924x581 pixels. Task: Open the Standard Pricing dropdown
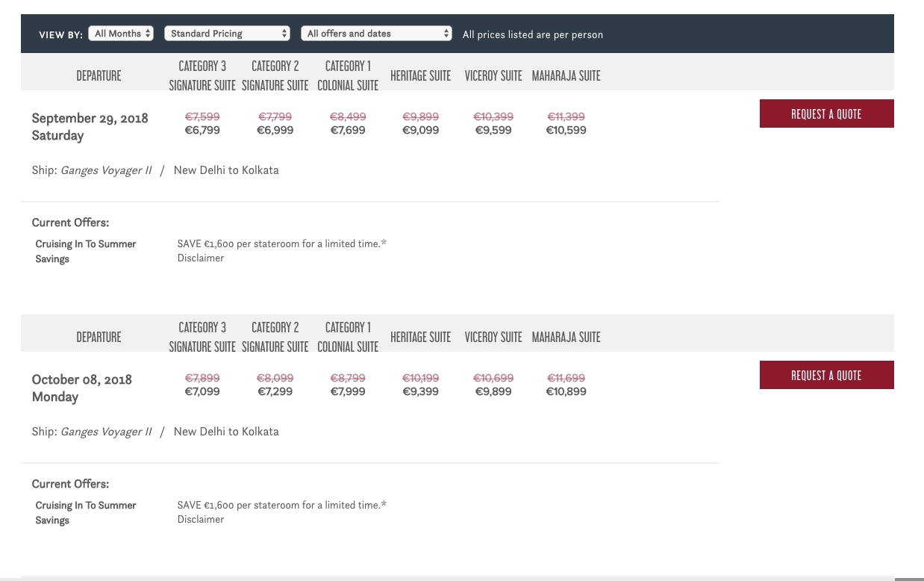pyautogui.click(x=227, y=34)
